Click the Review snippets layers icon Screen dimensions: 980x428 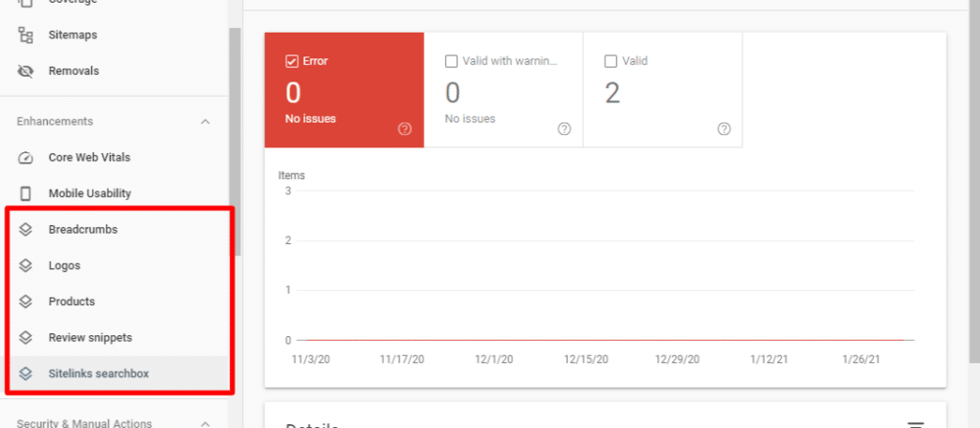[25, 338]
